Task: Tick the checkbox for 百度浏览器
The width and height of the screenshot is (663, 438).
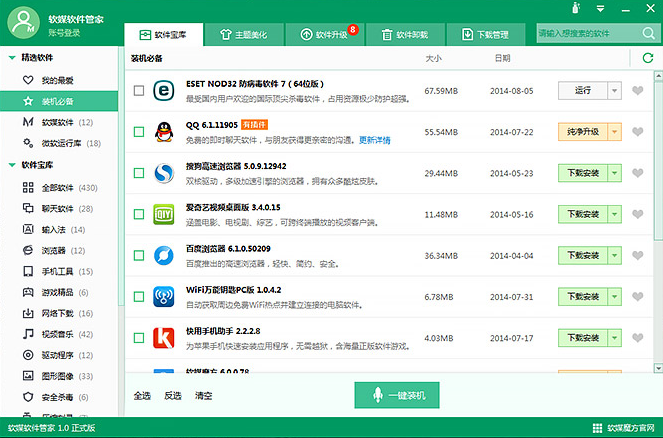Action: (139, 255)
